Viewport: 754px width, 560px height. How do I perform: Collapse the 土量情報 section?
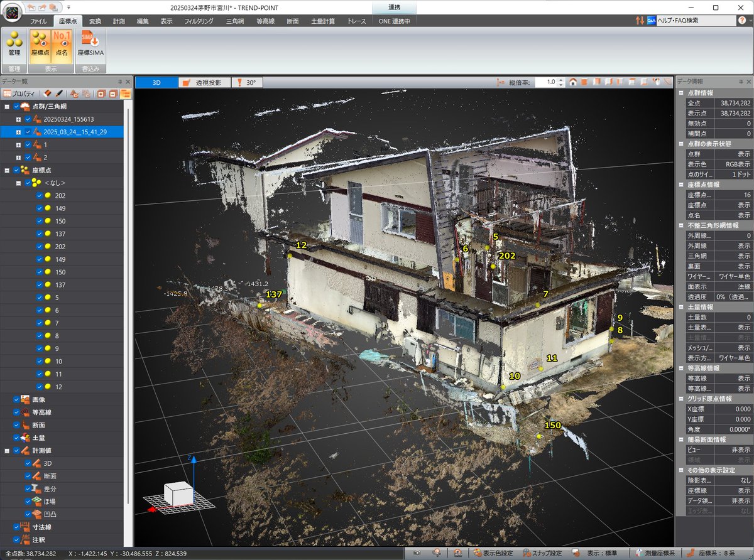click(680, 307)
